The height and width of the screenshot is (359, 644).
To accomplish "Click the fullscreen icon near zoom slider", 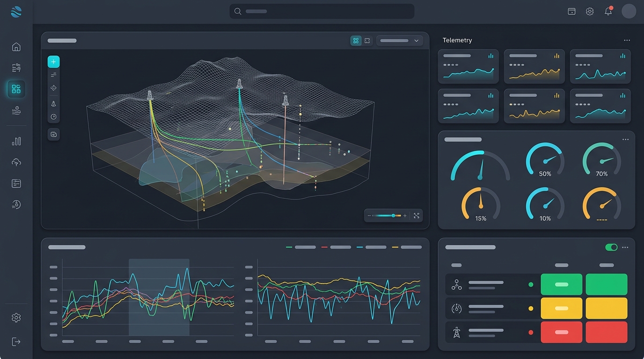I will (416, 215).
